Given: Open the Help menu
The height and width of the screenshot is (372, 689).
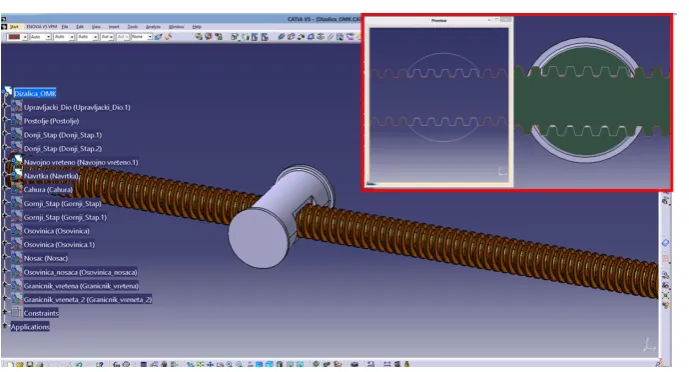Looking at the screenshot, I should 196,27.
